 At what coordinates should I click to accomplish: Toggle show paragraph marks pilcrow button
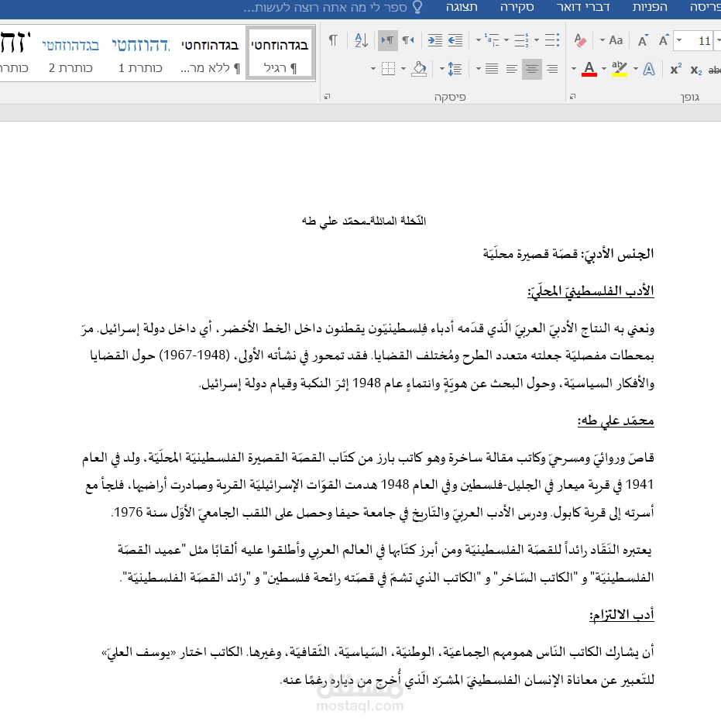point(333,41)
